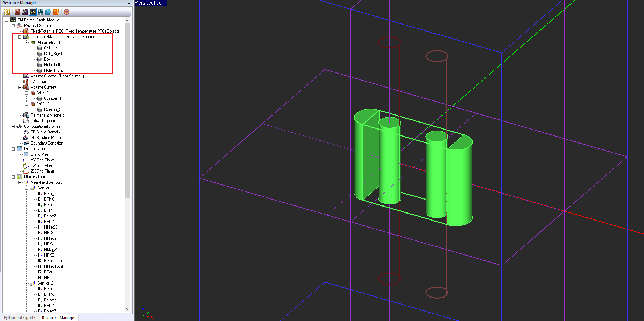Select the Virtual Objects node icon

click(26, 121)
